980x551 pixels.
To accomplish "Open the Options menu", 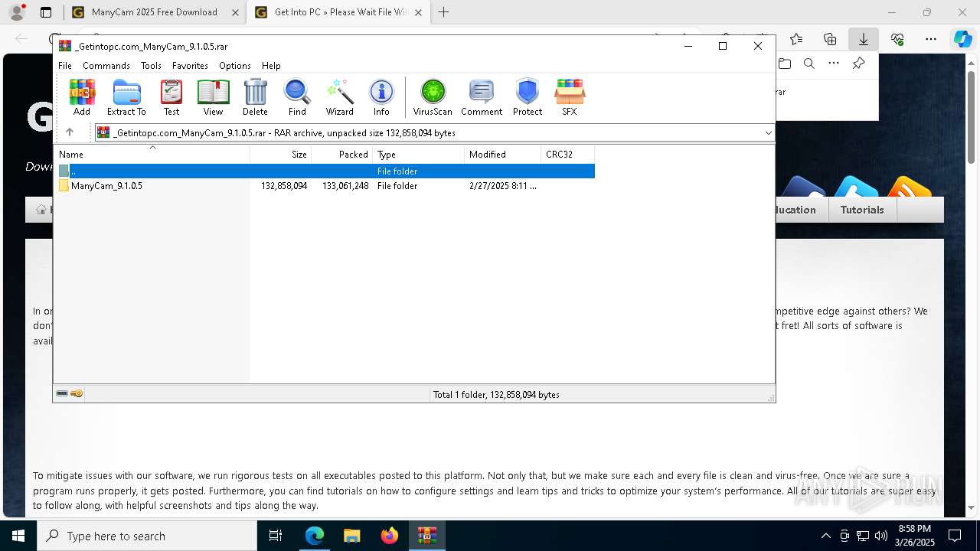I will pyautogui.click(x=235, y=66).
